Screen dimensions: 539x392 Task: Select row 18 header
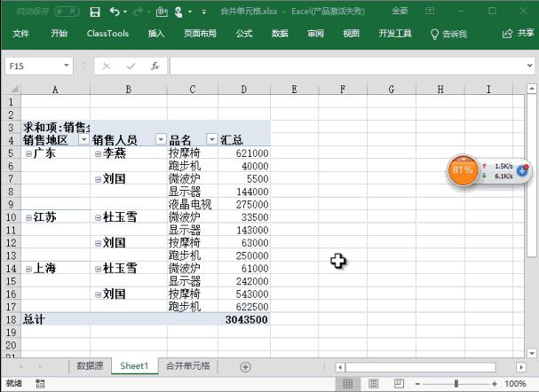[11, 319]
